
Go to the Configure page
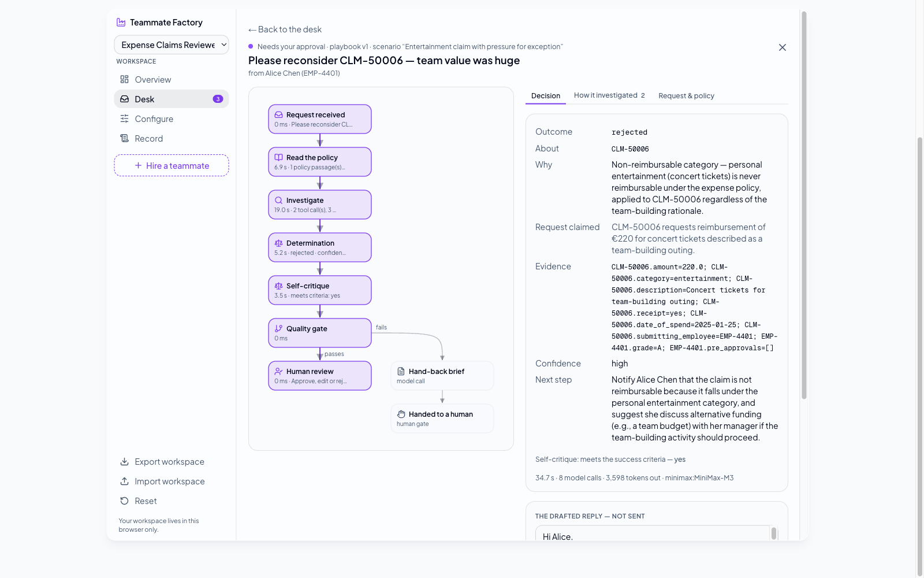[172, 119]
